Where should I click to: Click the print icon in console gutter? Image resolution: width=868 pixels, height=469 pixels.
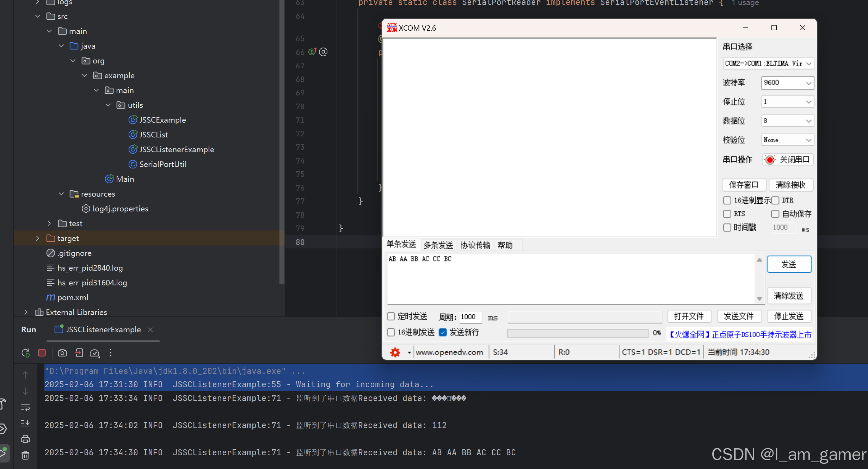[x=25, y=439]
